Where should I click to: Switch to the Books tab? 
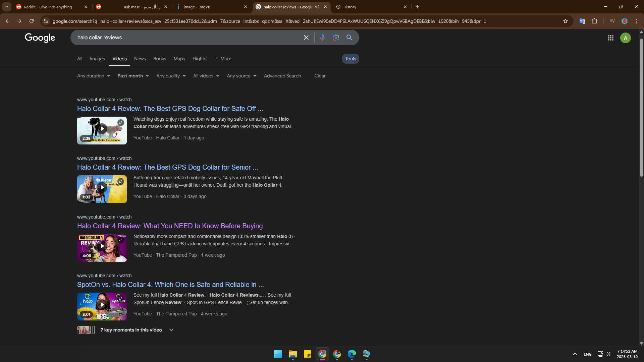coord(160,59)
